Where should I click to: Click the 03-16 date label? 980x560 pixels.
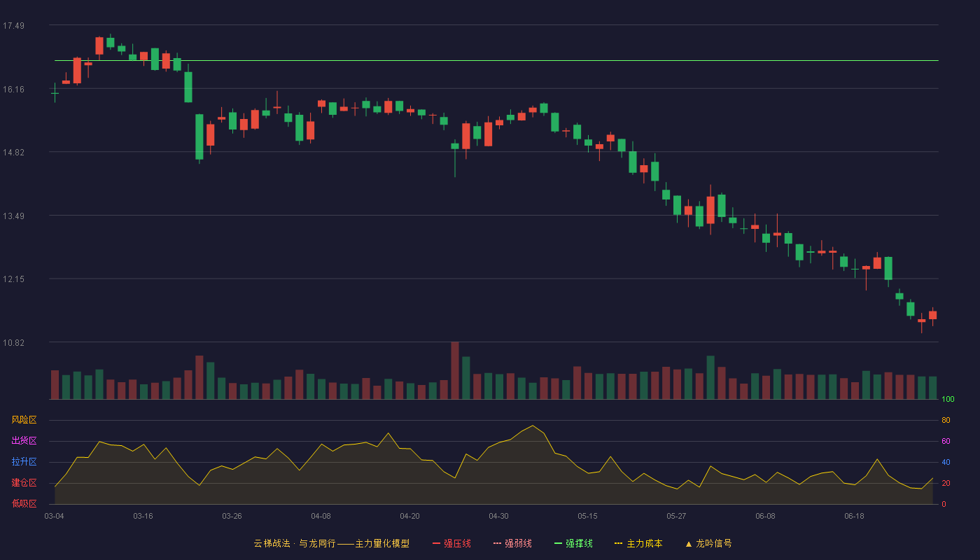point(143,516)
